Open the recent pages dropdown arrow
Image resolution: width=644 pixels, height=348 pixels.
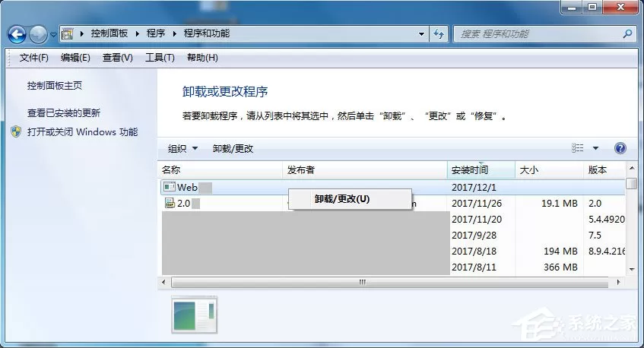[53, 35]
